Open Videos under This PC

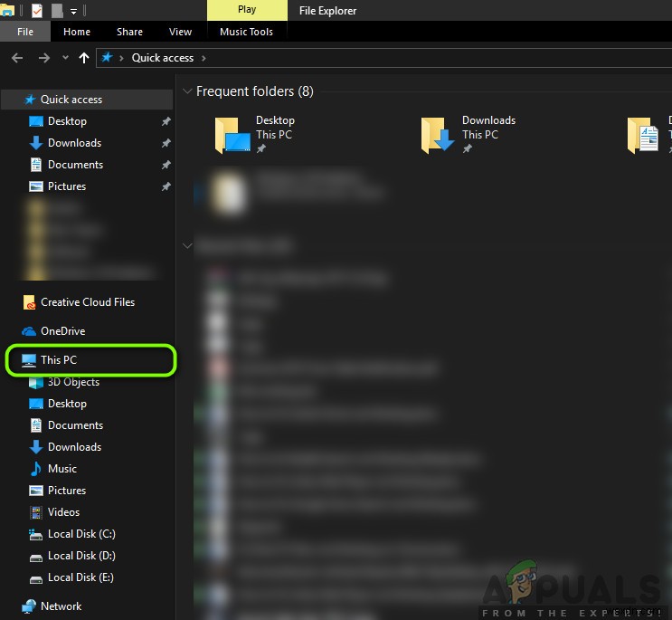click(x=63, y=512)
